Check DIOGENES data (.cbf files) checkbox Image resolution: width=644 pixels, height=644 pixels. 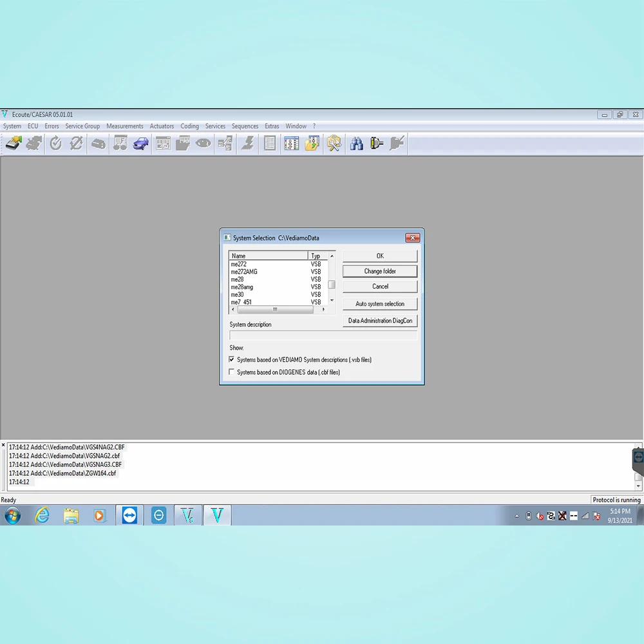point(232,372)
